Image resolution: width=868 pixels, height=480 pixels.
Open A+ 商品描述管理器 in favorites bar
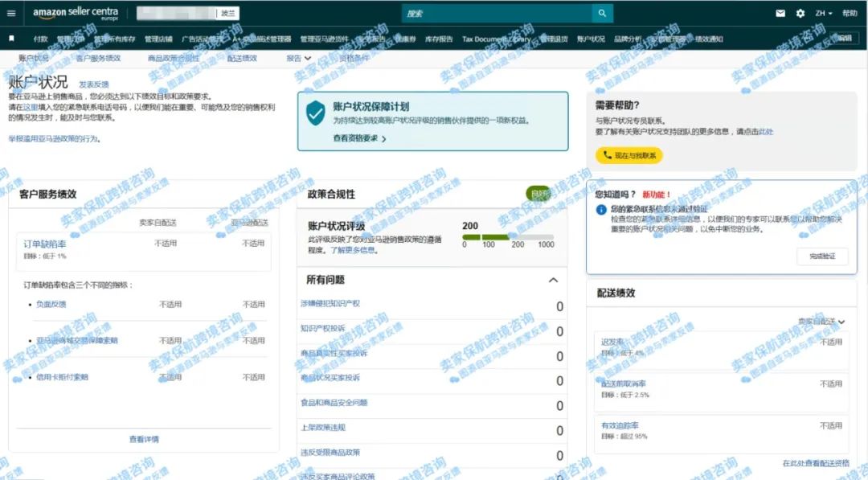click(x=262, y=39)
